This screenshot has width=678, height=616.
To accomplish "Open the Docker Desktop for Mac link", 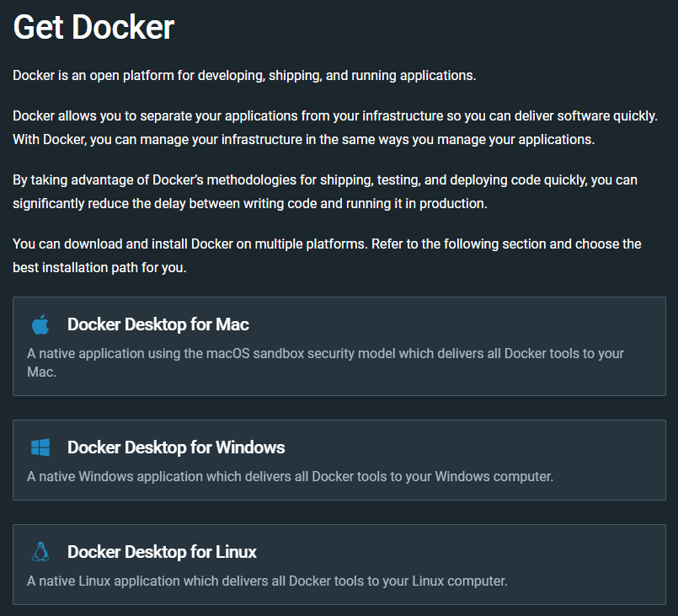I will point(157,324).
